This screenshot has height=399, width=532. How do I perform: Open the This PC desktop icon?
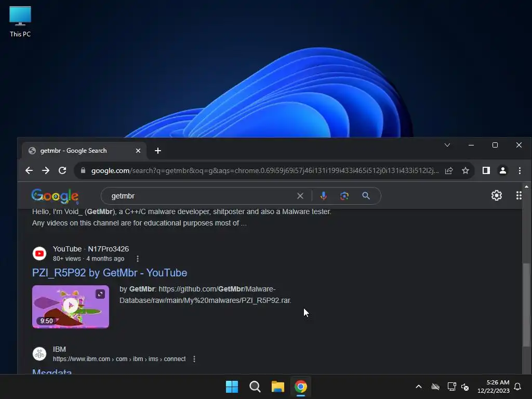(x=20, y=22)
